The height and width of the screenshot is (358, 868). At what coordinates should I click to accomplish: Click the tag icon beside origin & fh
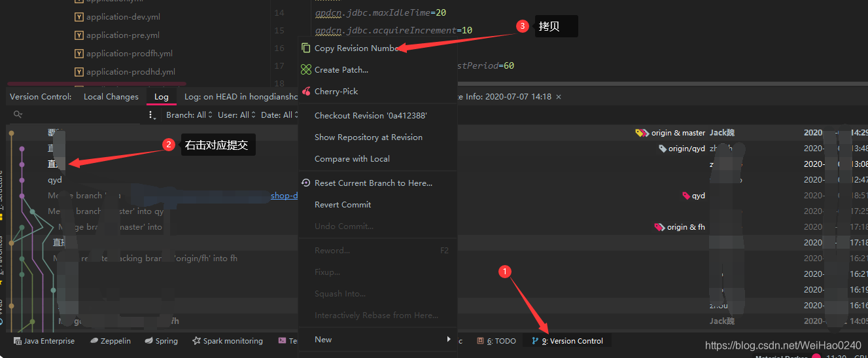coord(659,227)
